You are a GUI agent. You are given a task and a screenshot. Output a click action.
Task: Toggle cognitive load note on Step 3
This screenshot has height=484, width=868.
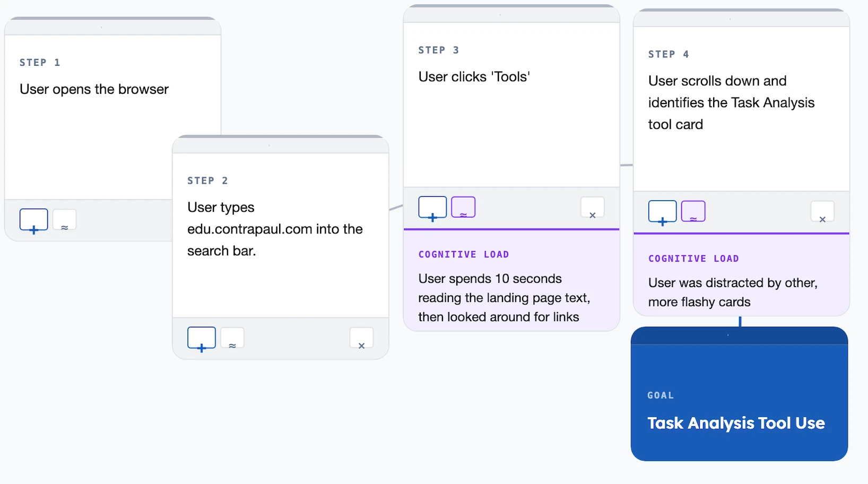463,208
